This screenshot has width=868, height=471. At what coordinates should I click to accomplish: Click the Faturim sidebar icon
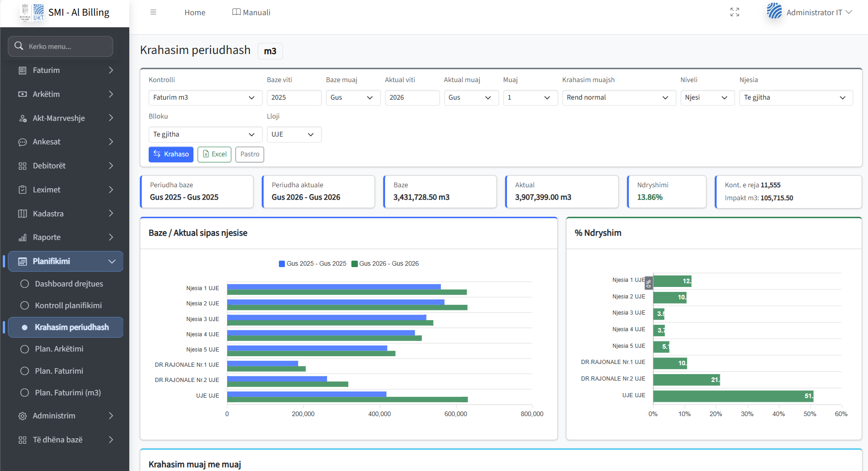pos(23,71)
